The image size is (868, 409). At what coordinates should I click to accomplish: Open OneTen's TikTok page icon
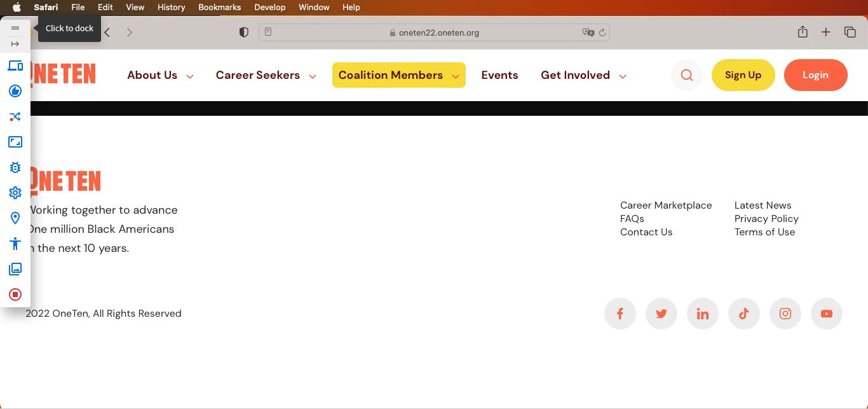[744, 314]
